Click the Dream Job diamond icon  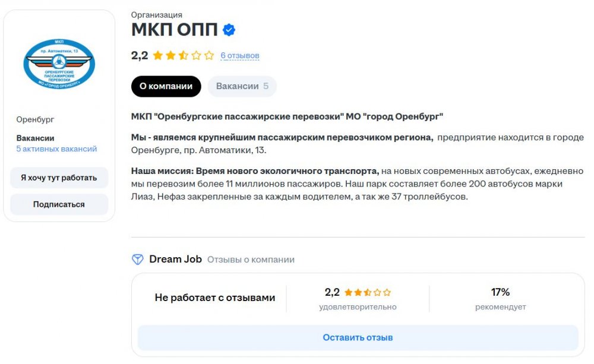point(138,259)
